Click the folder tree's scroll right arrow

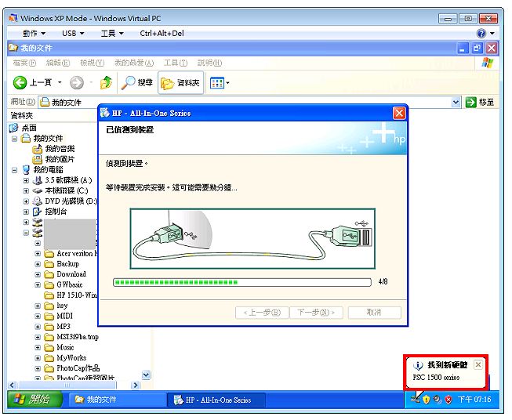point(135,385)
